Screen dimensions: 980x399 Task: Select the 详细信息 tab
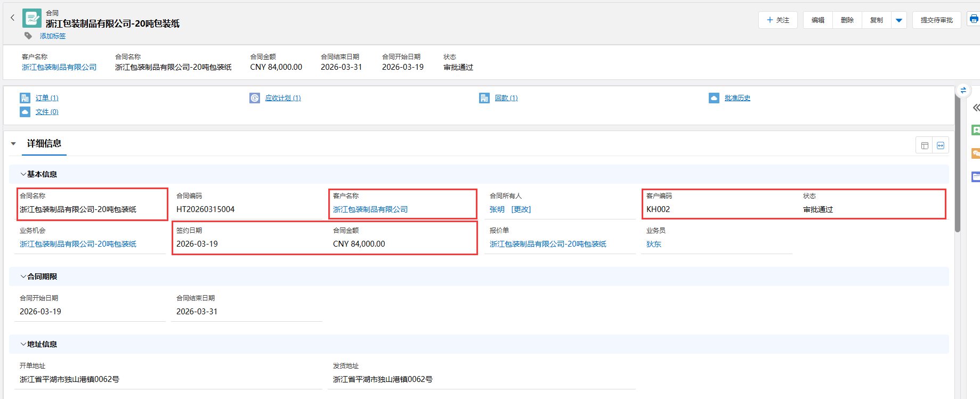pos(44,144)
